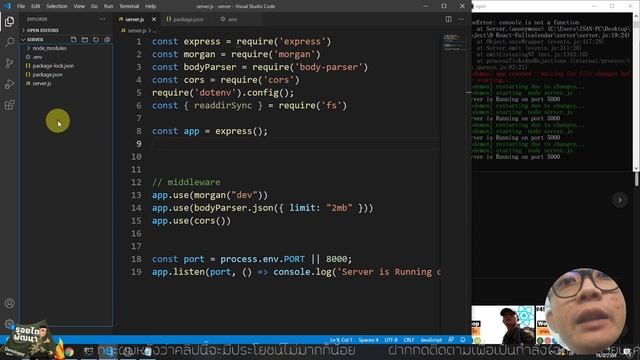Open the Extensions view

(x=9, y=105)
